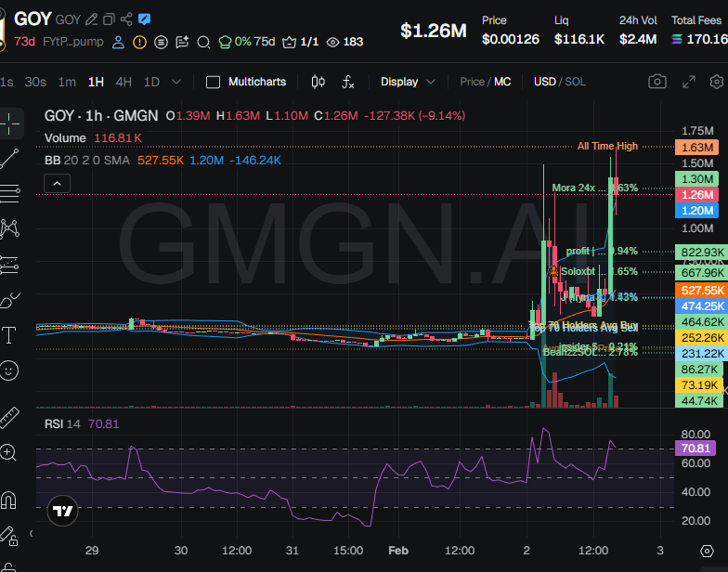Screen dimensions: 728x572
Task: Select the 1s timeframe
Action: click(6, 82)
